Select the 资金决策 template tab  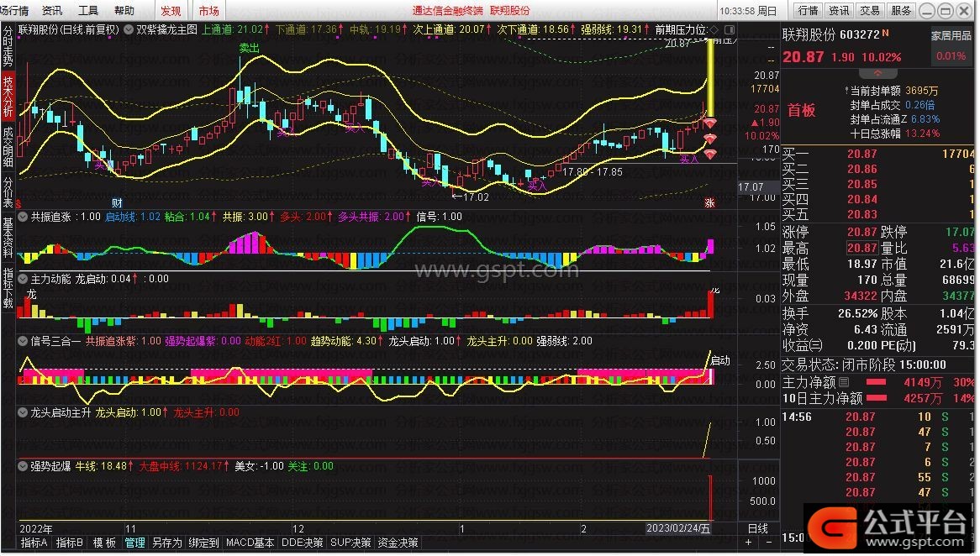398,543
